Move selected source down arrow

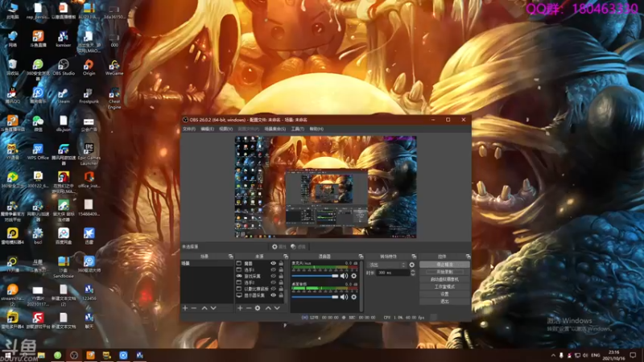click(x=277, y=308)
